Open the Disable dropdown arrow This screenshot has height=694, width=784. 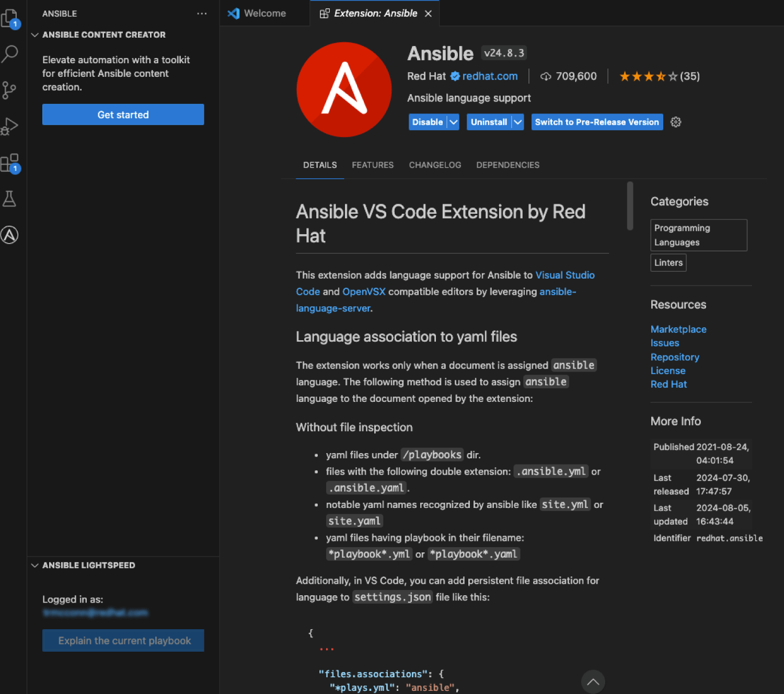[454, 122]
